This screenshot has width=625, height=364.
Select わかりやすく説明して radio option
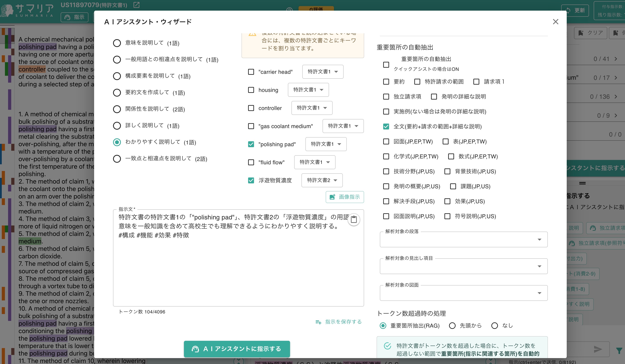117,142
